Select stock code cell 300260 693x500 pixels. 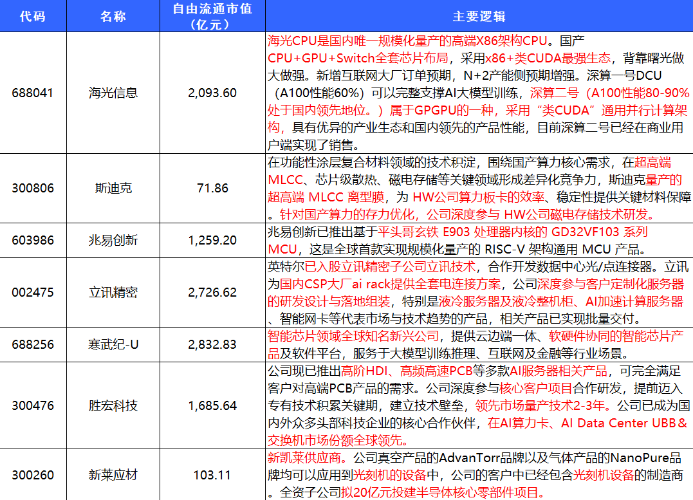point(33,475)
